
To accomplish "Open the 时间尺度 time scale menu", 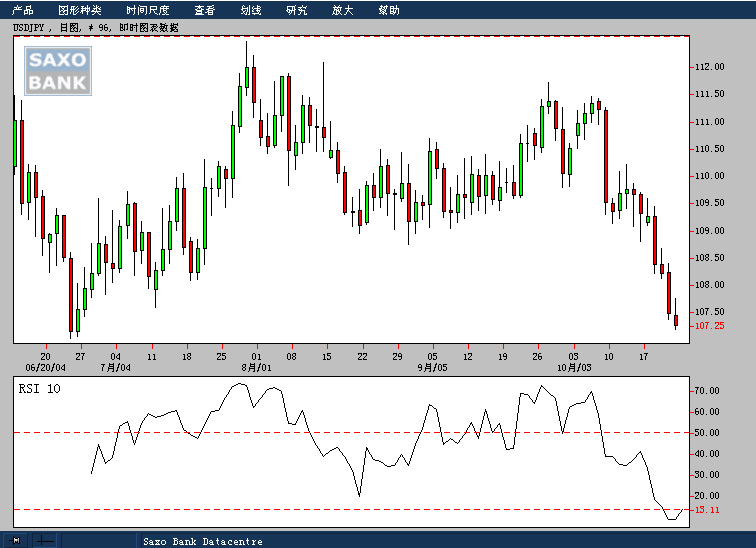I will 147,10.
